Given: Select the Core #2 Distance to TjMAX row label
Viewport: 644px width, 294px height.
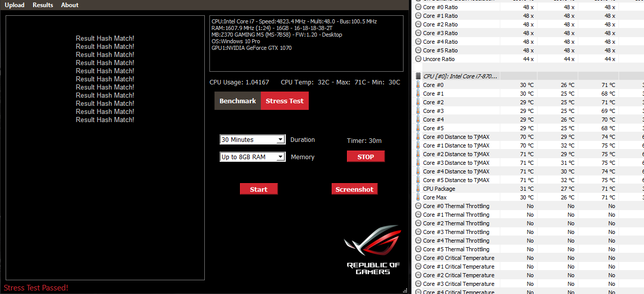Looking at the screenshot, I should click(x=456, y=154).
